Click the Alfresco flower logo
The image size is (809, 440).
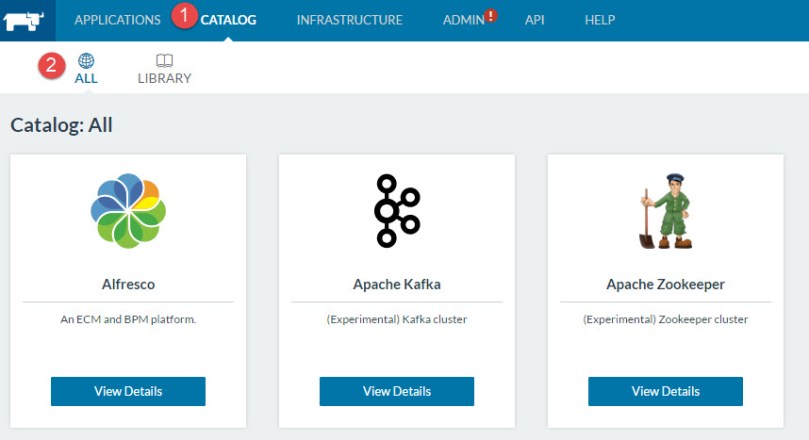(127, 211)
